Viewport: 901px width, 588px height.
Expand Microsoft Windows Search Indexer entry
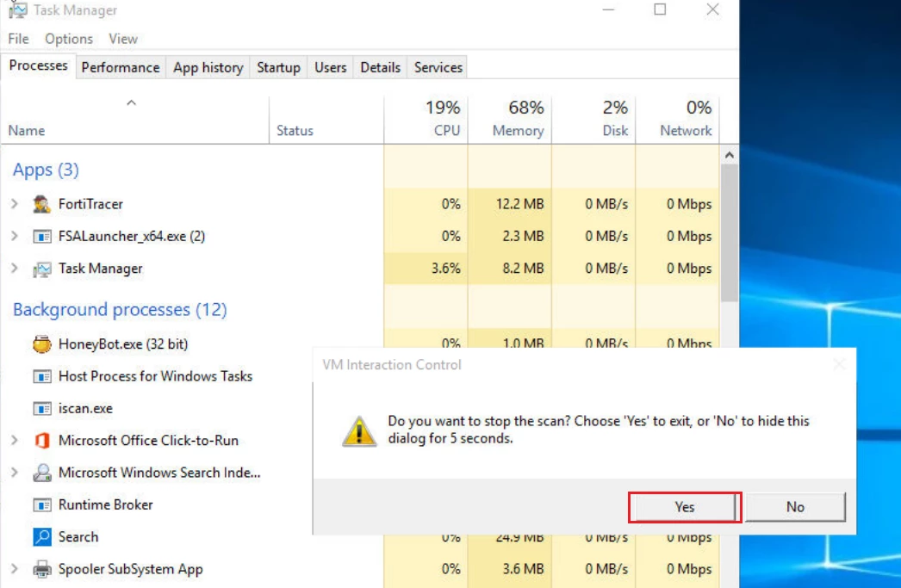point(15,473)
